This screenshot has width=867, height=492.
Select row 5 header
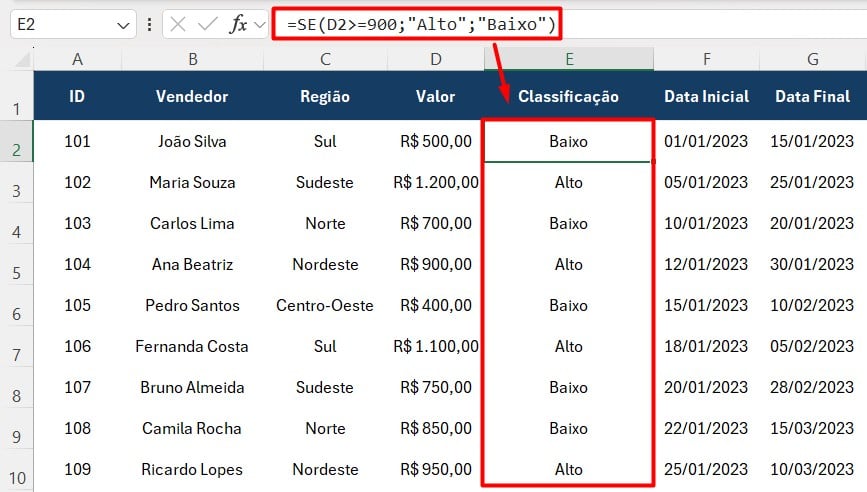coord(17,265)
